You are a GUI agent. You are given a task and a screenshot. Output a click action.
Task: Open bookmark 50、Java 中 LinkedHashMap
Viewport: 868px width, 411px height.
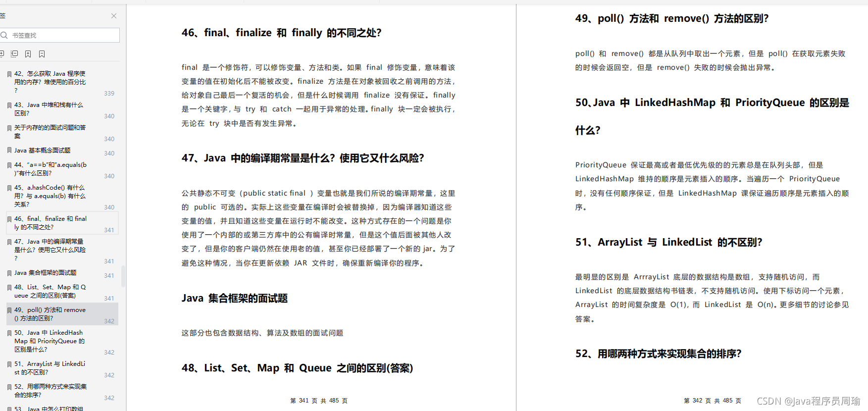[62, 341]
